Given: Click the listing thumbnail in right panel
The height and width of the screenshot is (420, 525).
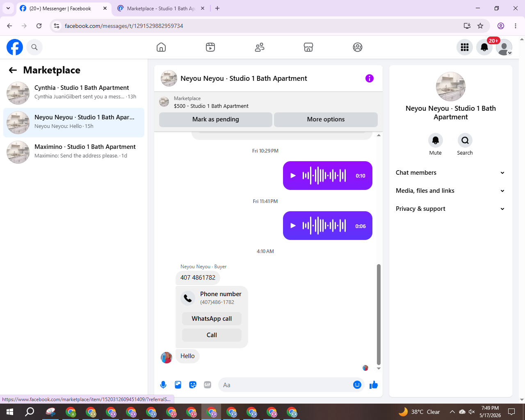Looking at the screenshot, I should tap(451, 87).
